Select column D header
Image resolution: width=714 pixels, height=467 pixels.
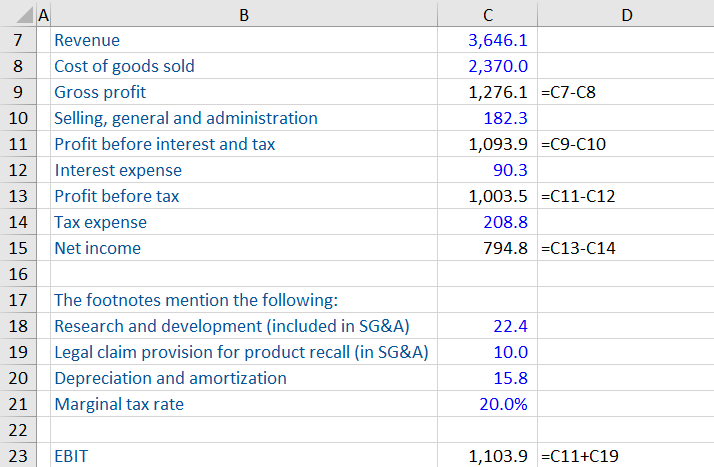coord(625,15)
